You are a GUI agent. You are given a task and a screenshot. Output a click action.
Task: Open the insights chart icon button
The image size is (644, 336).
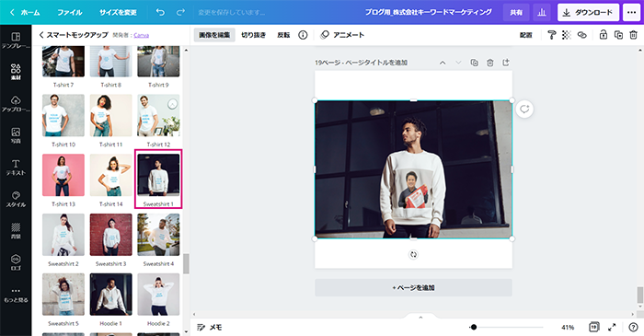pyautogui.click(x=542, y=12)
